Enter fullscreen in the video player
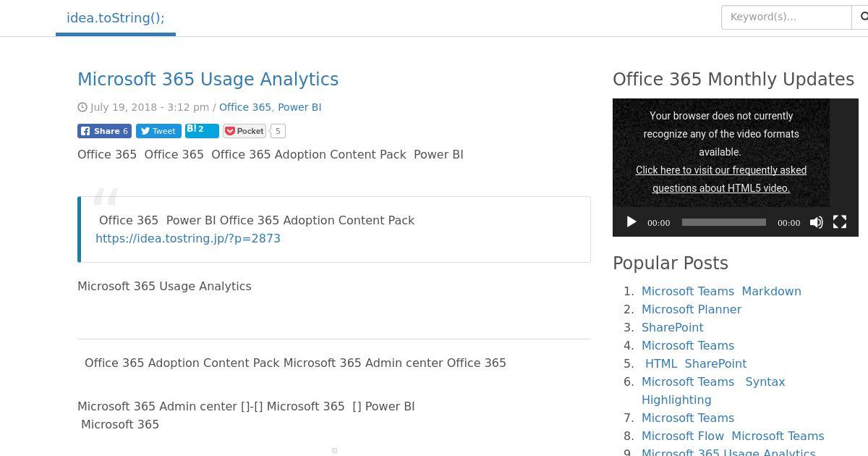Image resolution: width=868 pixels, height=456 pixels. coord(840,222)
